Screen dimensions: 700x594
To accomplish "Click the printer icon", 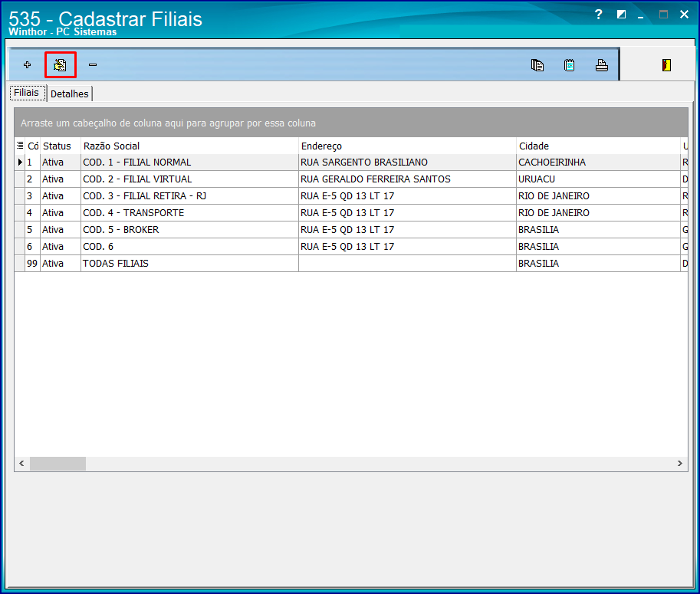I will (x=602, y=65).
